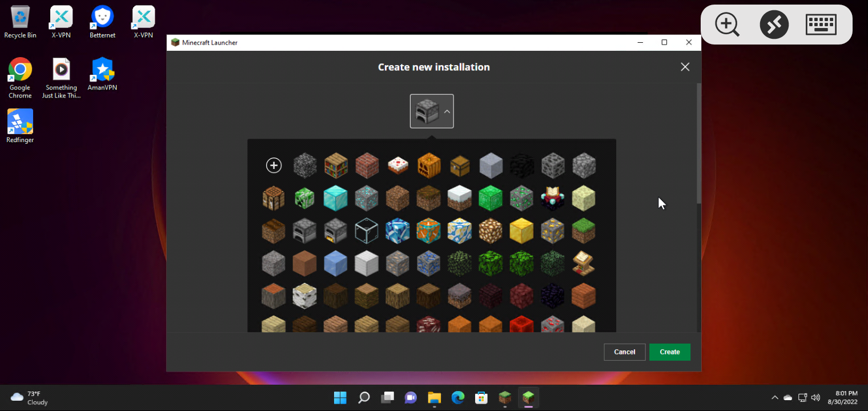The width and height of the screenshot is (868, 411).
Task: Select the chest icon
Action: point(460,166)
